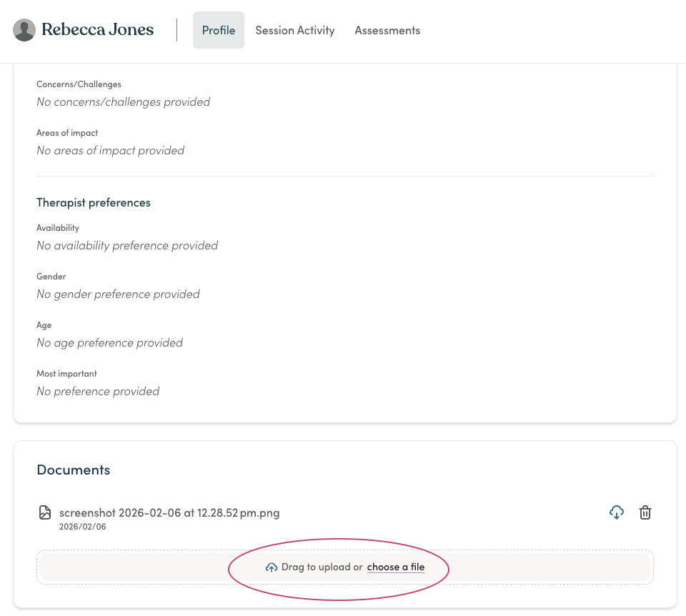
Task: Click "No availability preference provided" text
Action: (127, 245)
